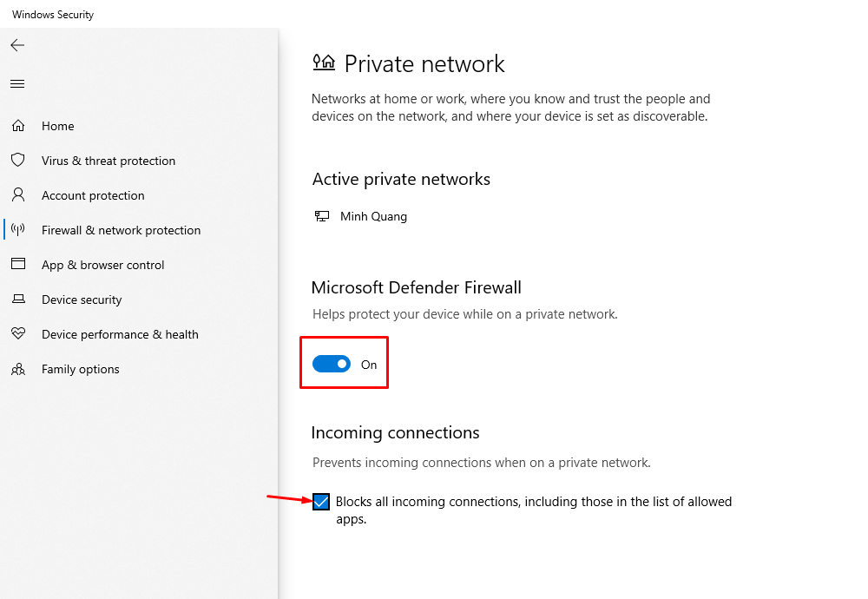Click the Home house icon
The width and height of the screenshot is (868, 599).
(x=18, y=126)
